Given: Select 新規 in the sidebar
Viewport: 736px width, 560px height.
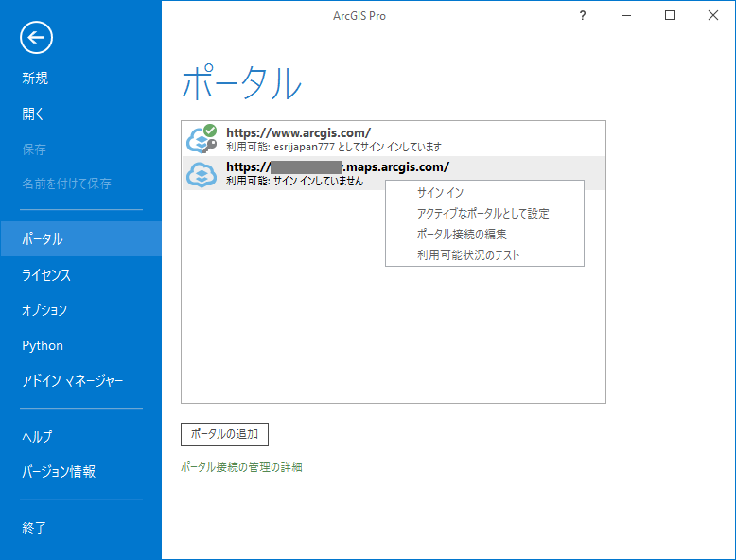Looking at the screenshot, I should [x=35, y=78].
